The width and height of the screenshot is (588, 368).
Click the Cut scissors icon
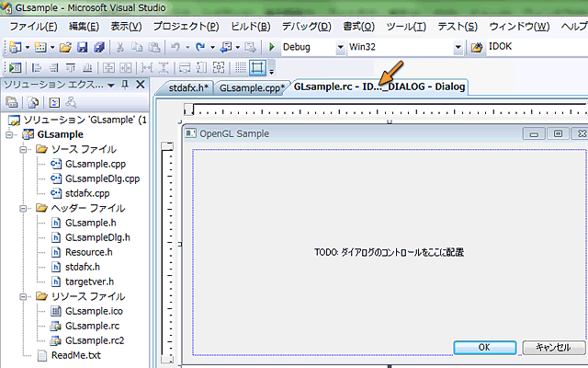[120, 47]
